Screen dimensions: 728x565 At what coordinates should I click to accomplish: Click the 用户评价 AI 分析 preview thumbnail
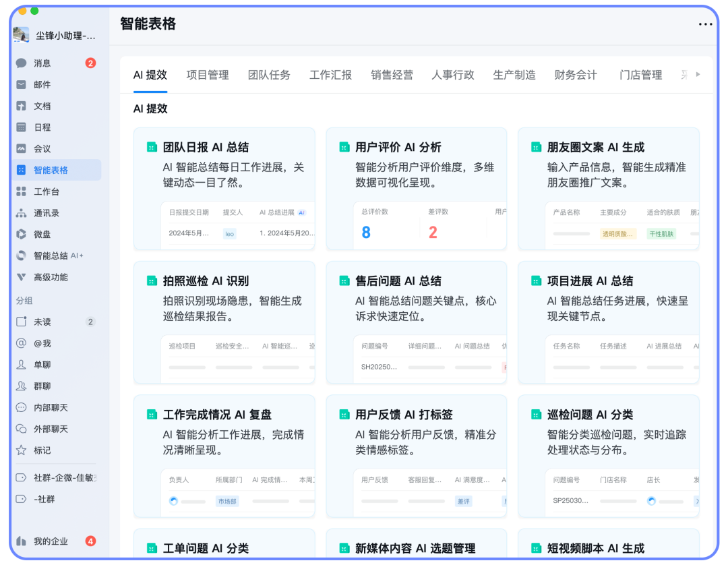430,226
